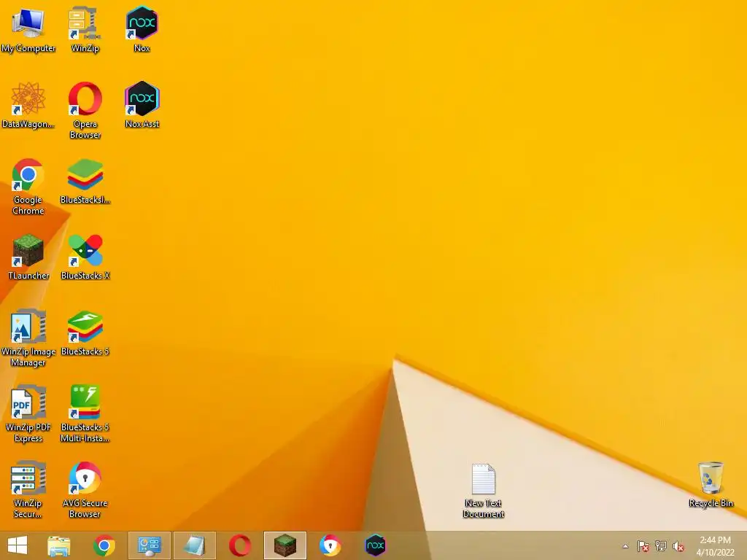Open File Explorer from the taskbar
This screenshot has height=560, width=747.
coord(59,545)
